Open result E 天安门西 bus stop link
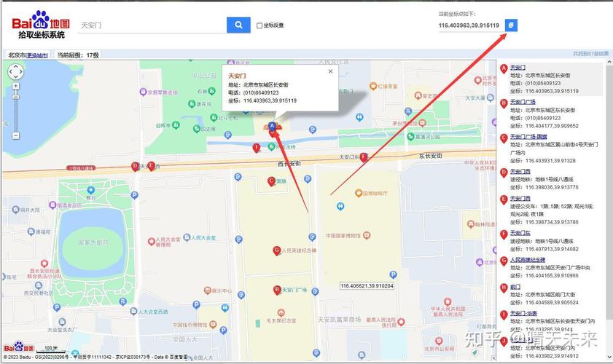The image size is (613, 364). (x=520, y=199)
